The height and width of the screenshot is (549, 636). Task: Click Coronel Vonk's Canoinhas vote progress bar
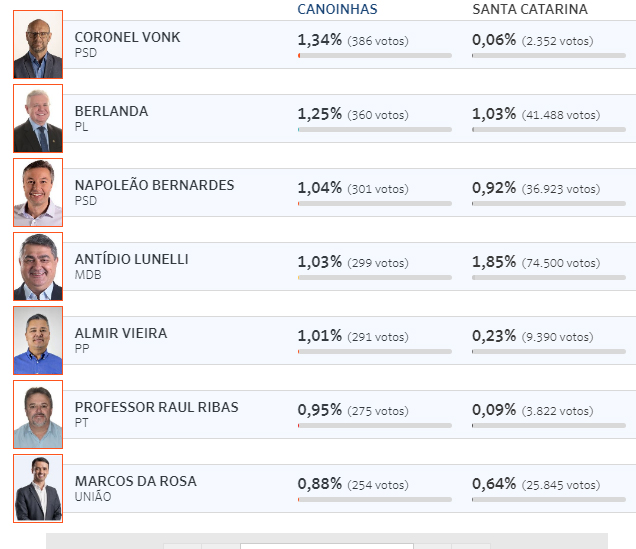375,56
